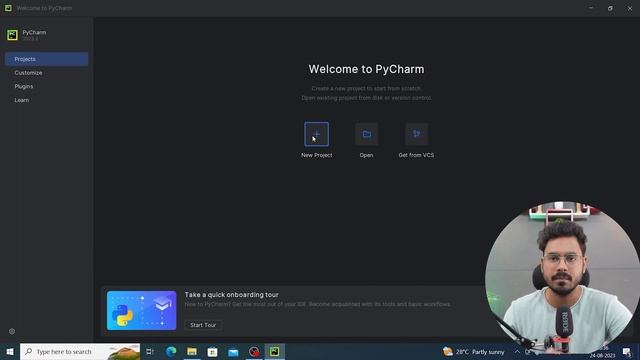Click the Windows Start button
The width and height of the screenshot is (640, 360).
coord(10,351)
